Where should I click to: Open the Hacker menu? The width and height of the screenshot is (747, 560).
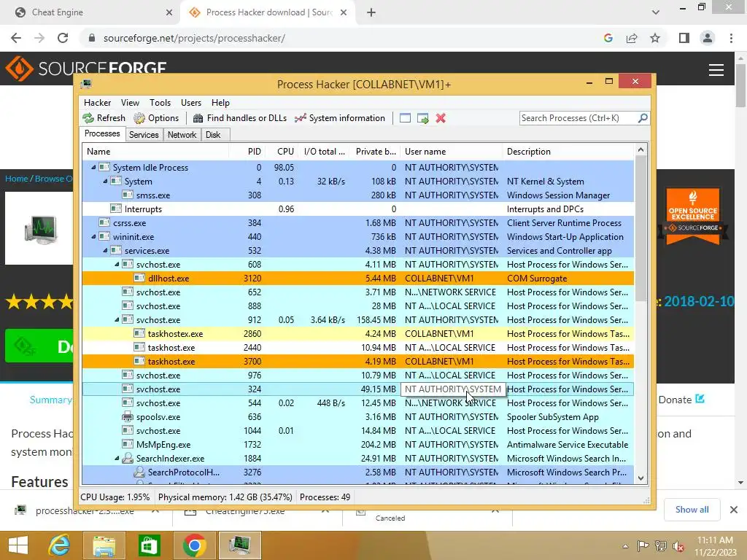(x=97, y=102)
